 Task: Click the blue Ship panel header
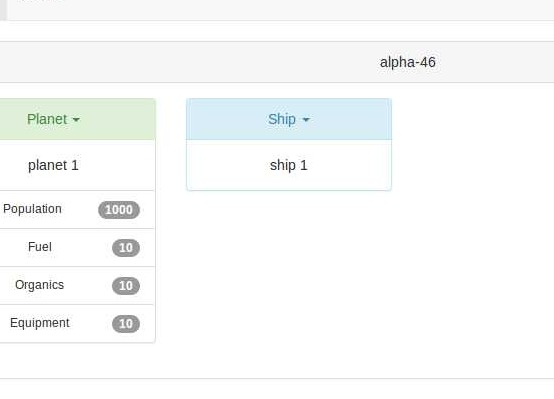click(x=289, y=119)
